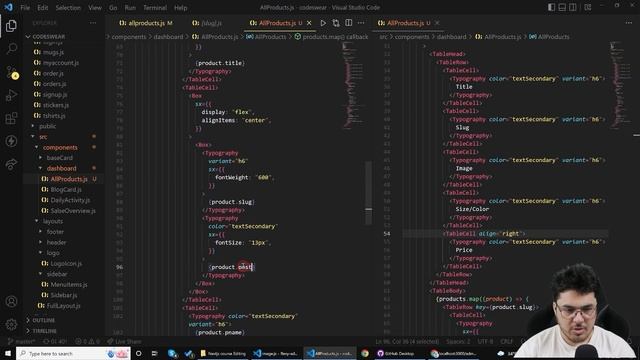This screenshot has height=360, width=640.
Task: Open the Search view in activity bar
Action: click(11, 49)
